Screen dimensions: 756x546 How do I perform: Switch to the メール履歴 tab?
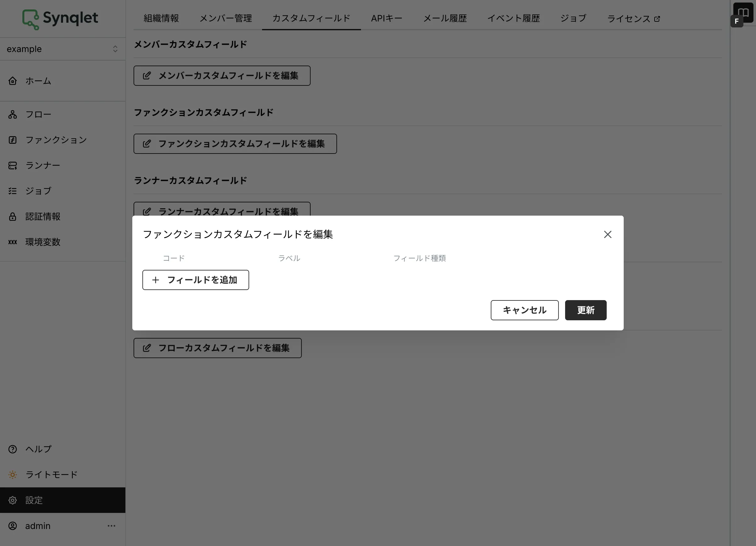point(445,18)
